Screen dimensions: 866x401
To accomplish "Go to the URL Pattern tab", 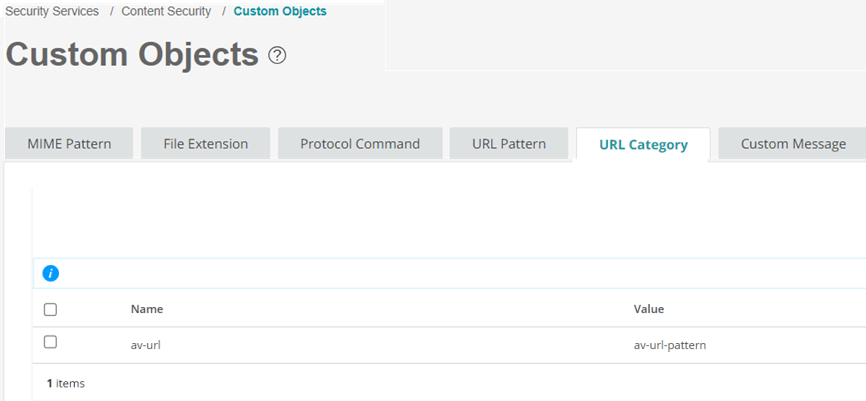I will pos(509,144).
